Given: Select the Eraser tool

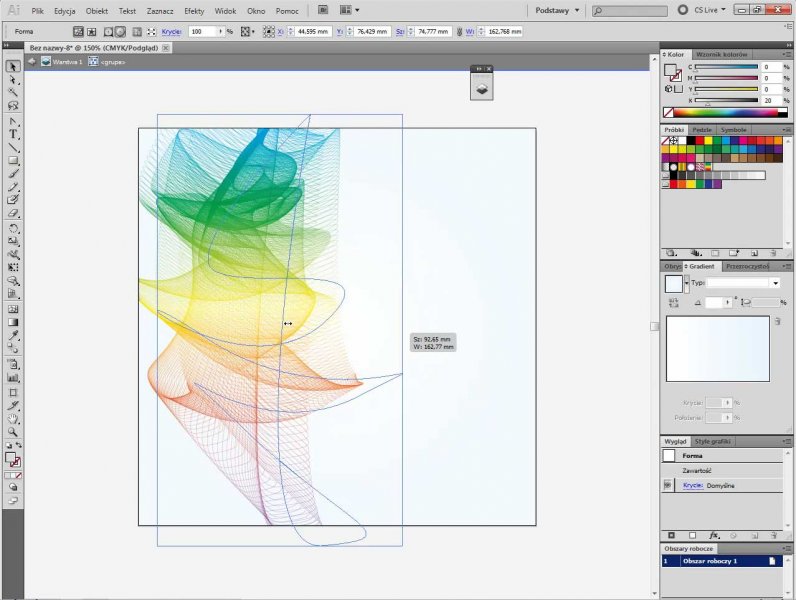Looking at the screenshot, I should coord(14,213).
